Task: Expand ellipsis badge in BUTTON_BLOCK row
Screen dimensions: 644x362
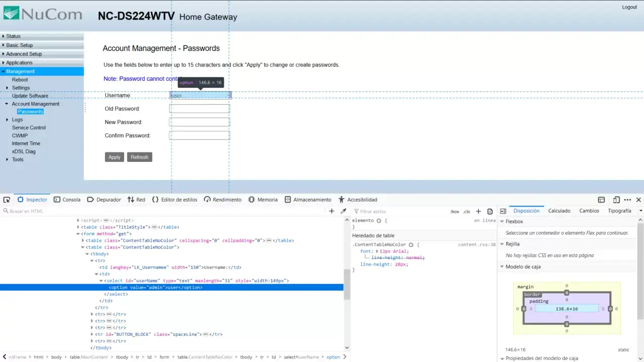Action: 206,334
